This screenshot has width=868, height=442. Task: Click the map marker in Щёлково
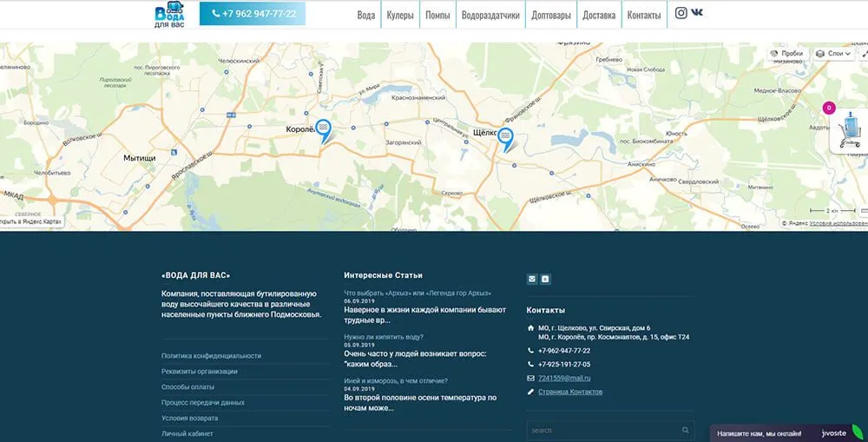(505, 138)
